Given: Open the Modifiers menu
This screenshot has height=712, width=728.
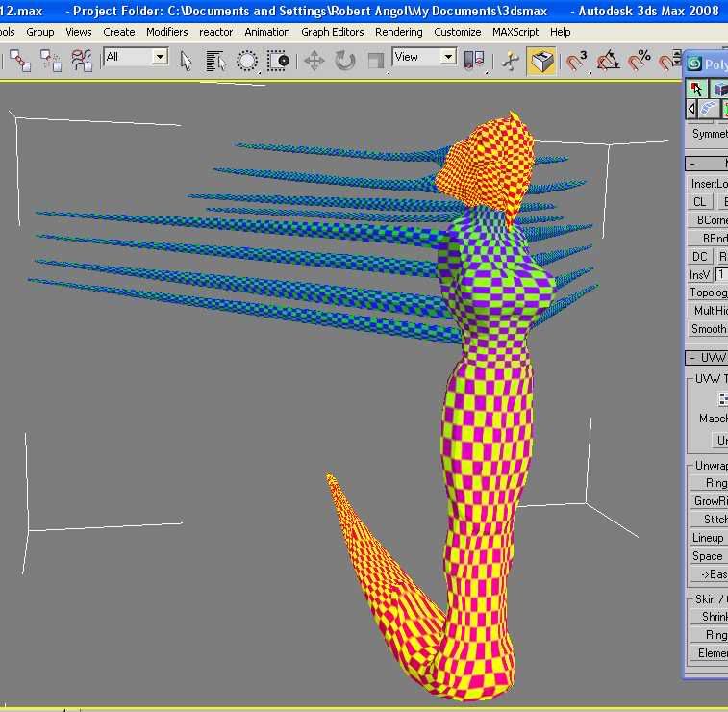Looking at the screenshot, I should point(166,32).
